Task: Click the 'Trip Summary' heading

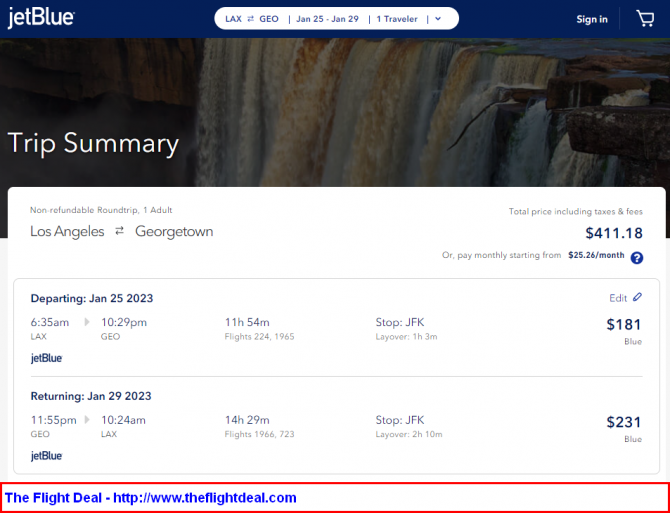Action: click(x=93, y=143)
